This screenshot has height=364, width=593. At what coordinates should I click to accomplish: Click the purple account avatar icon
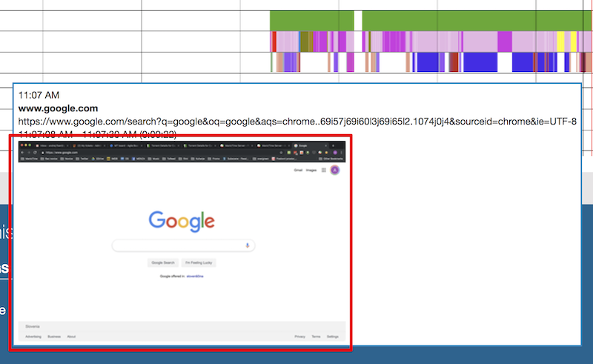335,171
